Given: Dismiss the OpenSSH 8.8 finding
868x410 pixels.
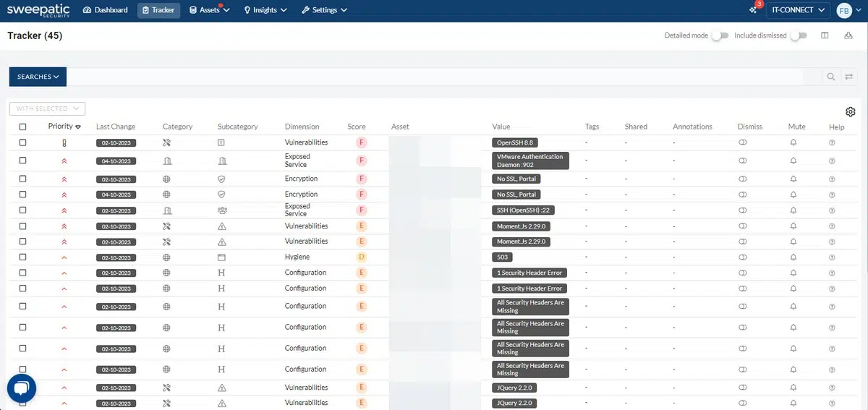Looking at the screenshot, I should pos(742,142).
